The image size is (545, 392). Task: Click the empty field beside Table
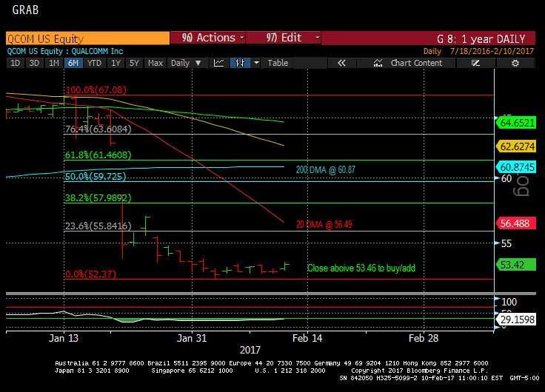(x=310, y=63)
